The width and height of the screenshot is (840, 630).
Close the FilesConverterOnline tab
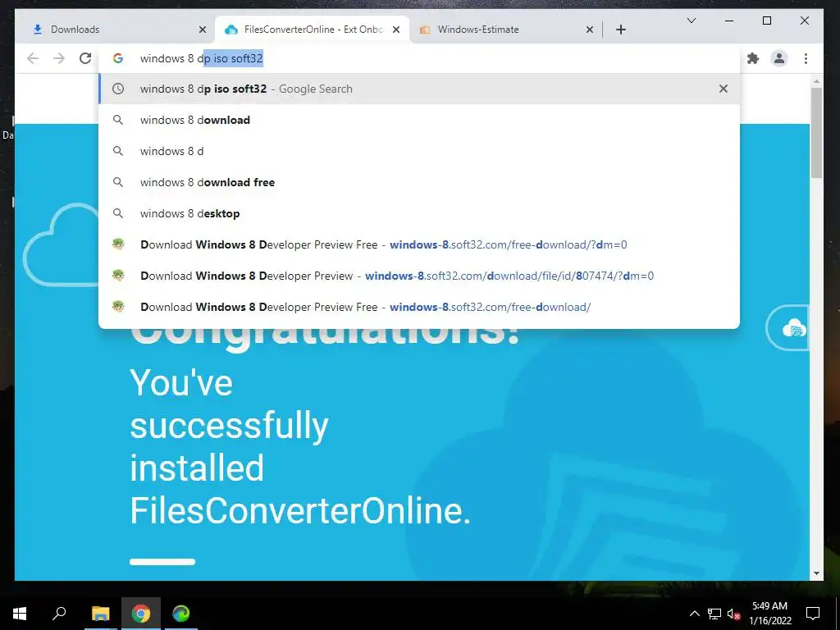[396, 30]
